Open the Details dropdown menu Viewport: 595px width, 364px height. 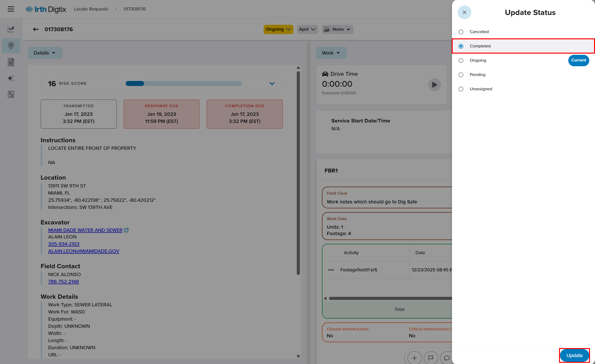pyautogui.click(x=45, y=53)
